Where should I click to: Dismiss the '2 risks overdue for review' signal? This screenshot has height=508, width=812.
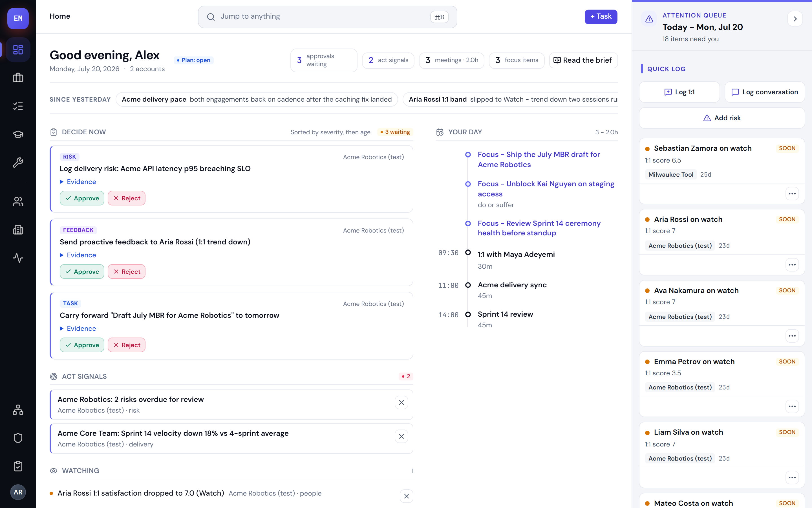pyautogui.click(x=401, y=402)
